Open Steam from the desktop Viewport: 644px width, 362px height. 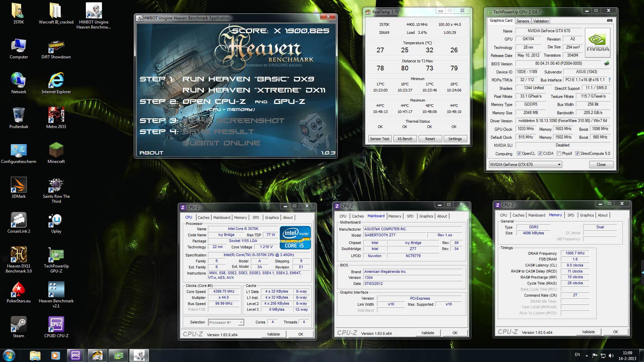tap(18, 327)
